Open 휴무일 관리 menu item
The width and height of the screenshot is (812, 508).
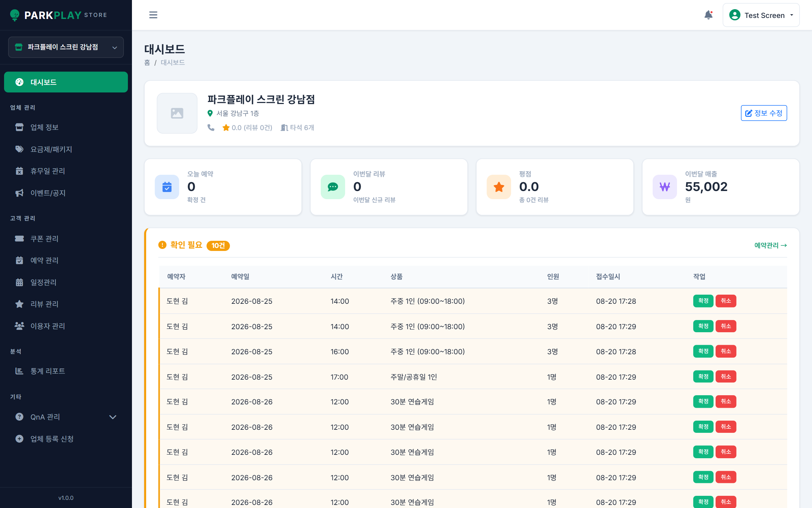pyautogui.click(x=66, y=171)
